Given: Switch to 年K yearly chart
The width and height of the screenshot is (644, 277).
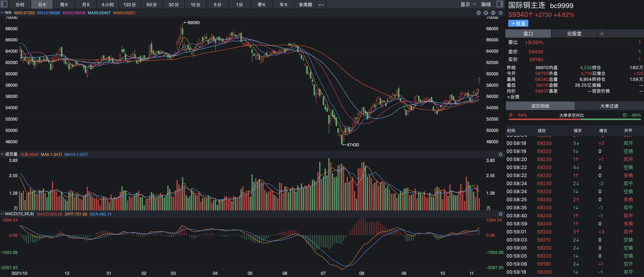Looking at the screenshot, I should (284, 5).
